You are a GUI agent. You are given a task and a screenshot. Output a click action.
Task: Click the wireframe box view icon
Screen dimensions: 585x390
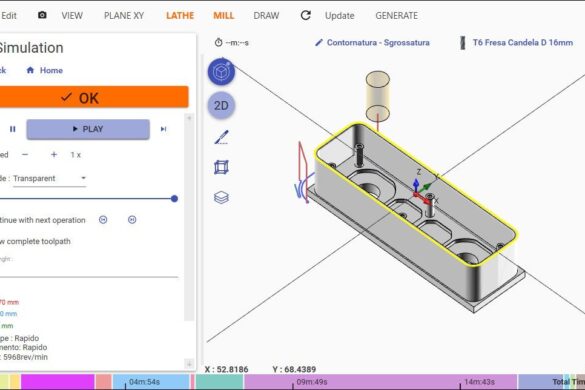click(x=221, y=167)
